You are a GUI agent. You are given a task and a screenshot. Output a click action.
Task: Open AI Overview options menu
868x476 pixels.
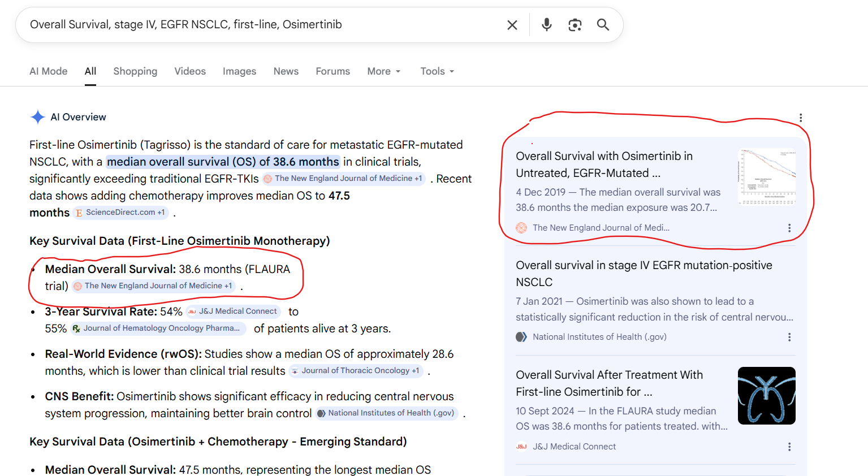pyautogui.click(x=801, y=118)
